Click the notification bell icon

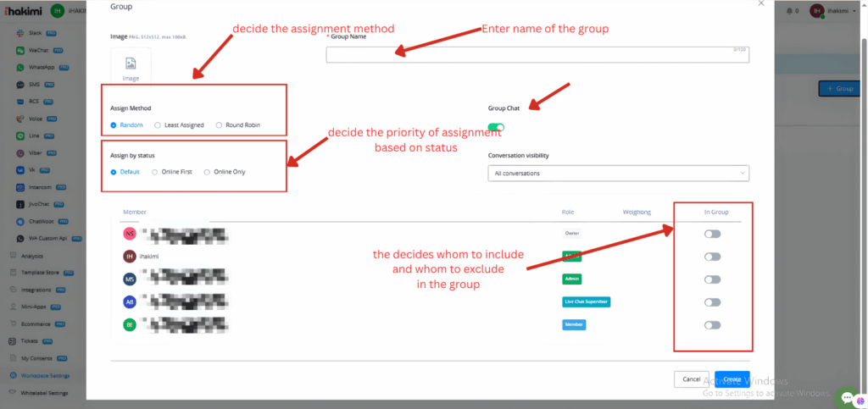click(x=790, y=11)
